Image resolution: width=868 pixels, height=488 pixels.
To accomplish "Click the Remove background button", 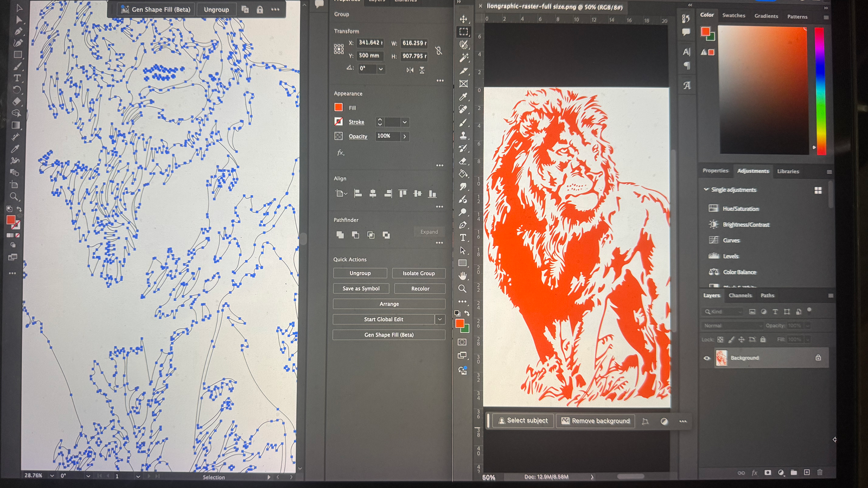I will 595,421.
